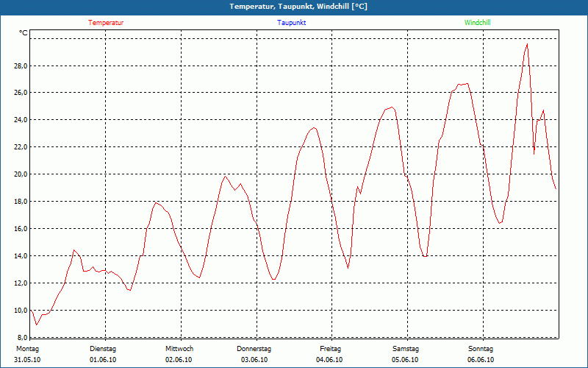588x368 pixels.
Task: Click the green Windchill legend label
Action: [477, 23]
